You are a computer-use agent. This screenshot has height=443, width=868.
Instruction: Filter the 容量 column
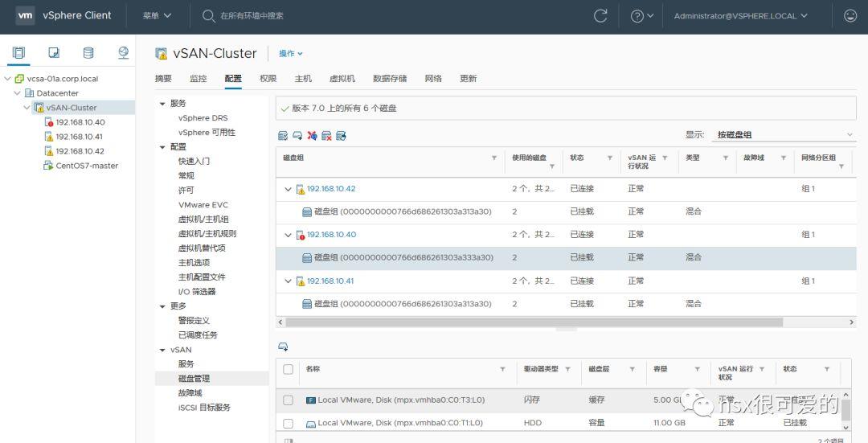pyautogui.click(x=698, y=369)
